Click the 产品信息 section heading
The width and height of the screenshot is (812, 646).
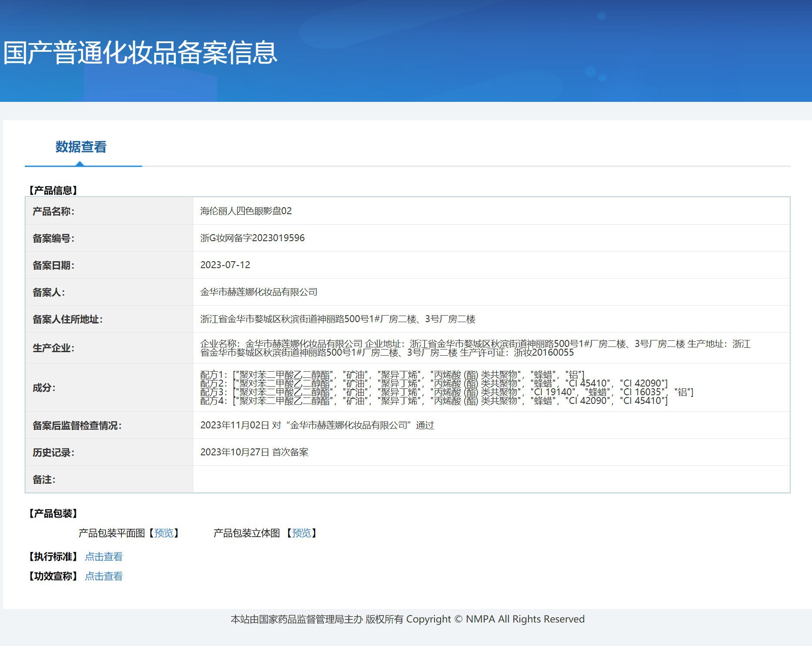[x=53, y=191]
